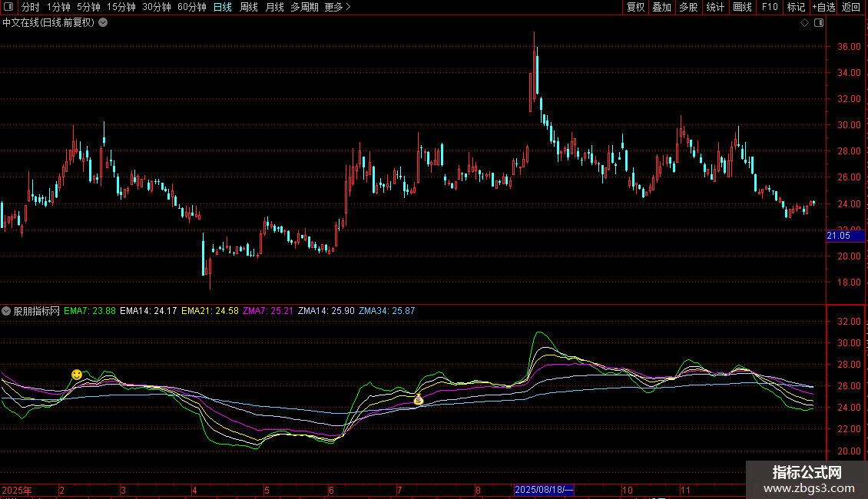The height and width of the screenshot is (499, 868).
Task: Open the 统计 statistics tool
Action: (x=715, y=7)
